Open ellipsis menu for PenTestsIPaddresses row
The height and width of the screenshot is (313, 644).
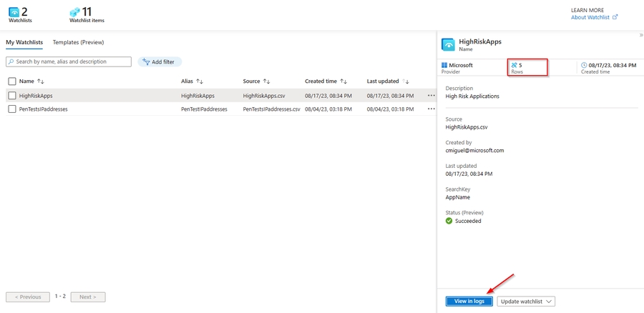pyautogui.click(x=431, y=109)
